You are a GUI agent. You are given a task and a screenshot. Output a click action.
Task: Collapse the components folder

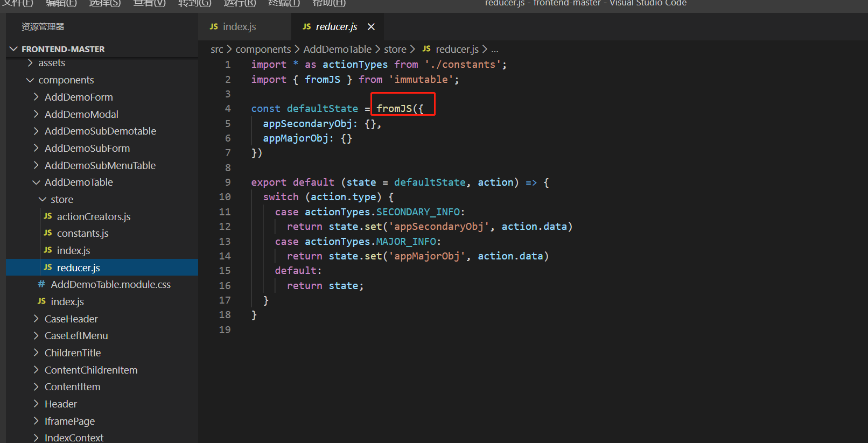click(x=30, y=80)
